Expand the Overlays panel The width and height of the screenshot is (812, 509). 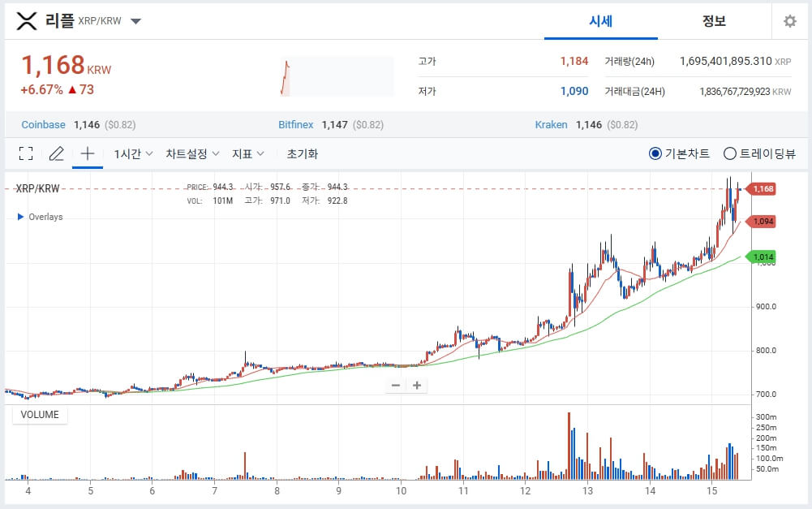point(19,217)
